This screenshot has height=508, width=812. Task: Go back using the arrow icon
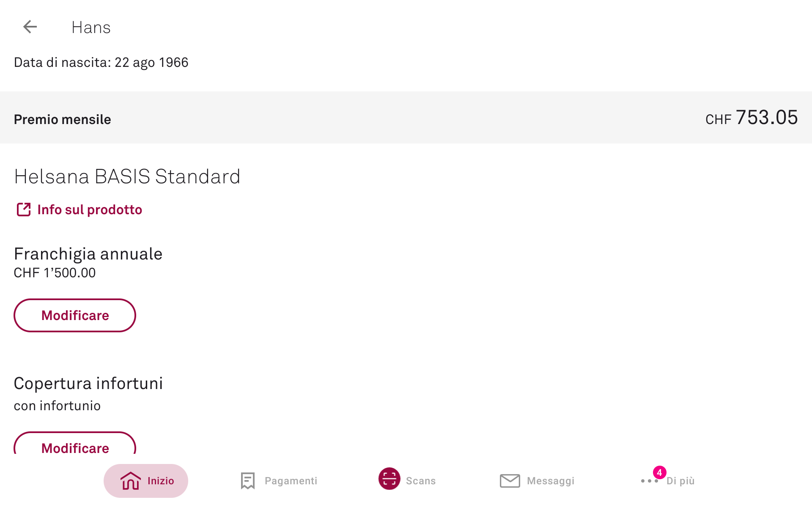pos(30,27)
